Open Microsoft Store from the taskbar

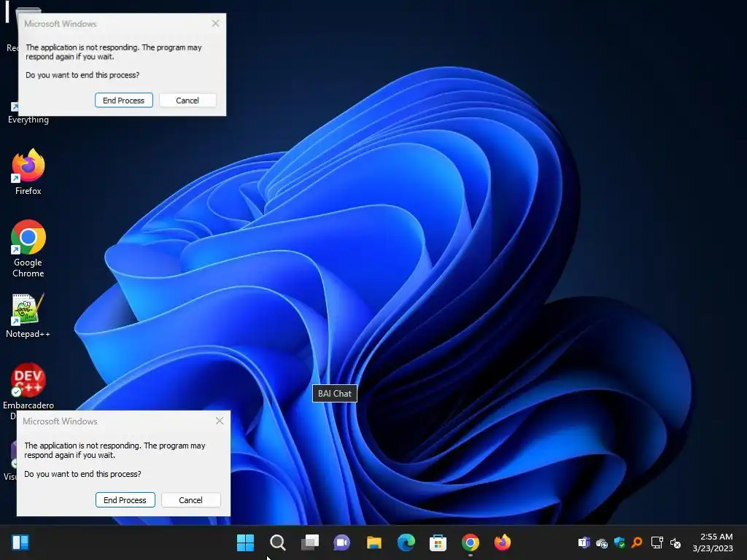[x=438, y=542]
